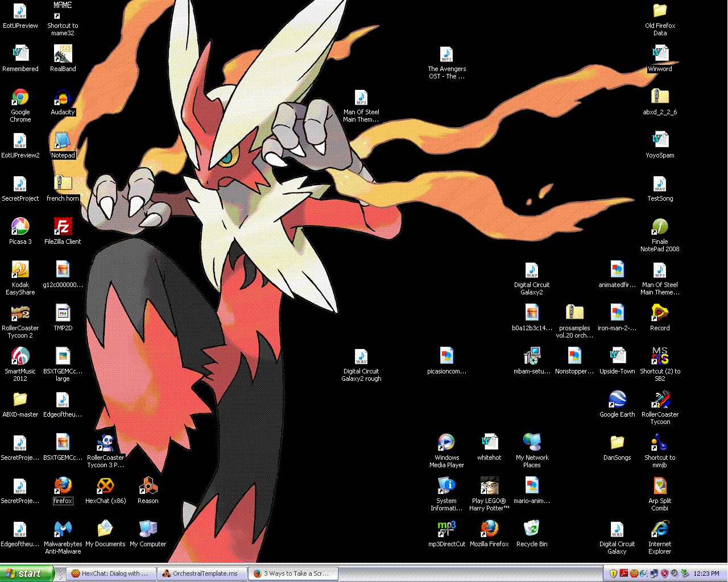This screenshot has width=728, height=582.
Task: Open the Google Chrome desktop shortcut
Action: click(x=20, y=98)
